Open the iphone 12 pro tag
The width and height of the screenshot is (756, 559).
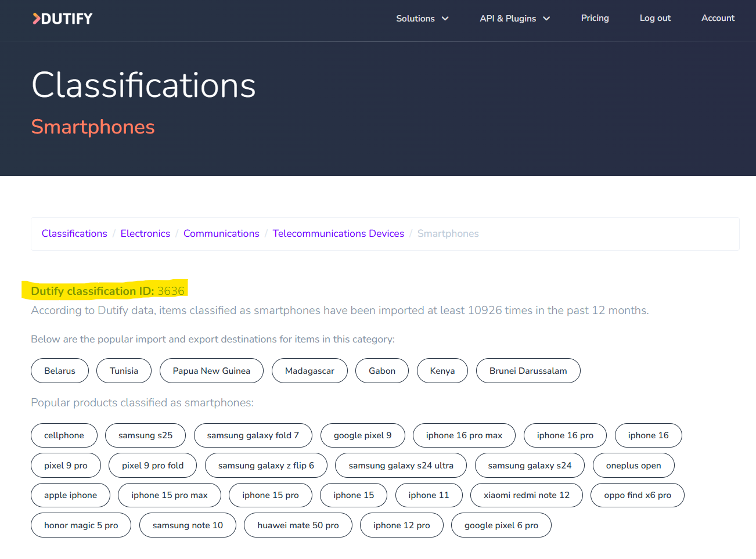pyautogui.click(x=402, y=525)
